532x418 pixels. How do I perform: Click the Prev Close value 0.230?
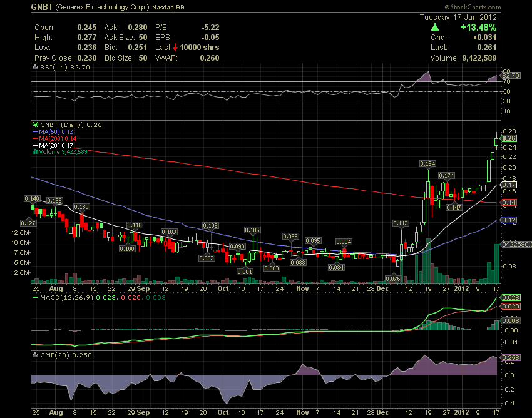click(87, 58)
